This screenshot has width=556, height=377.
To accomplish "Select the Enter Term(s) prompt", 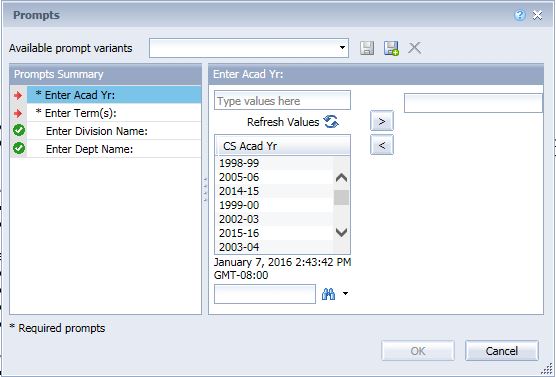I will 114,113.
